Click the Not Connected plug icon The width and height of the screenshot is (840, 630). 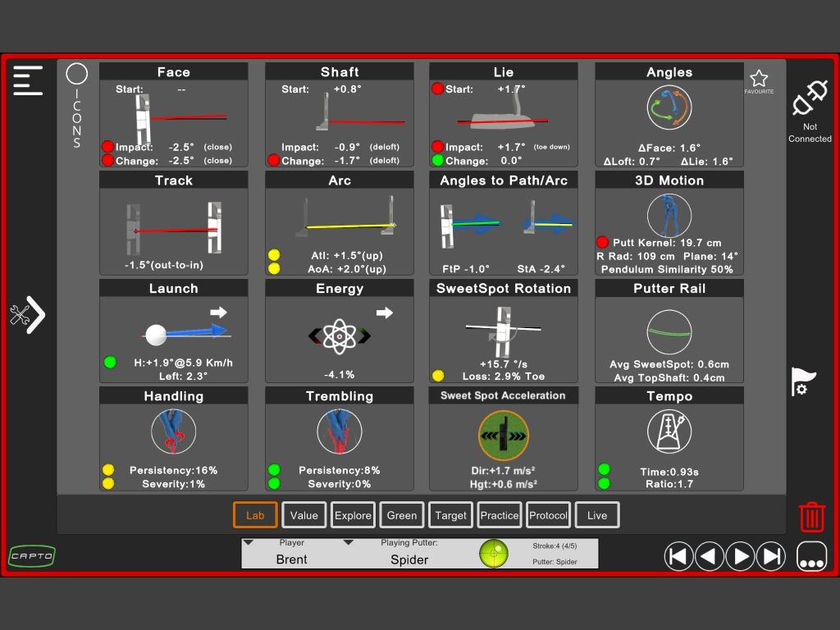[810, 98]
